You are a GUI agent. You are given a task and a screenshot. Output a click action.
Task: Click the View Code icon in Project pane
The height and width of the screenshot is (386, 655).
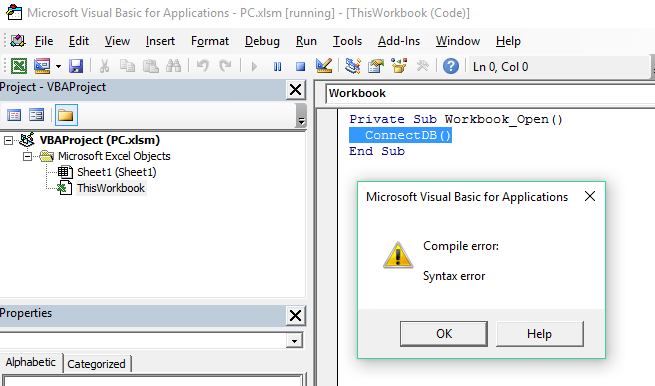click(14, 115)
